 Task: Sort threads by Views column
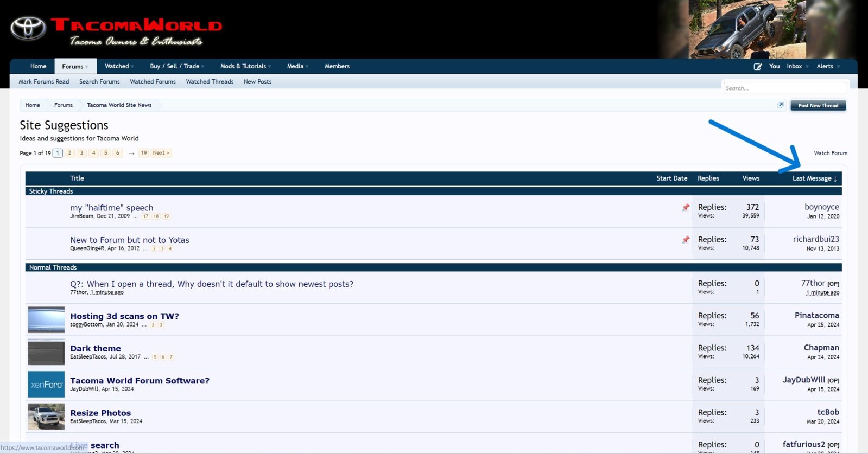[751, 178]
